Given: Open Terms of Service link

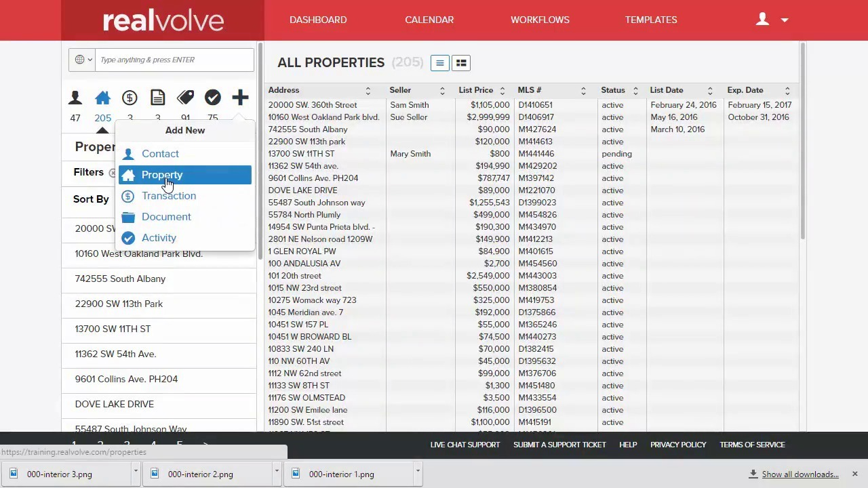Looking at the screenshot, I should tap(752, 445).
